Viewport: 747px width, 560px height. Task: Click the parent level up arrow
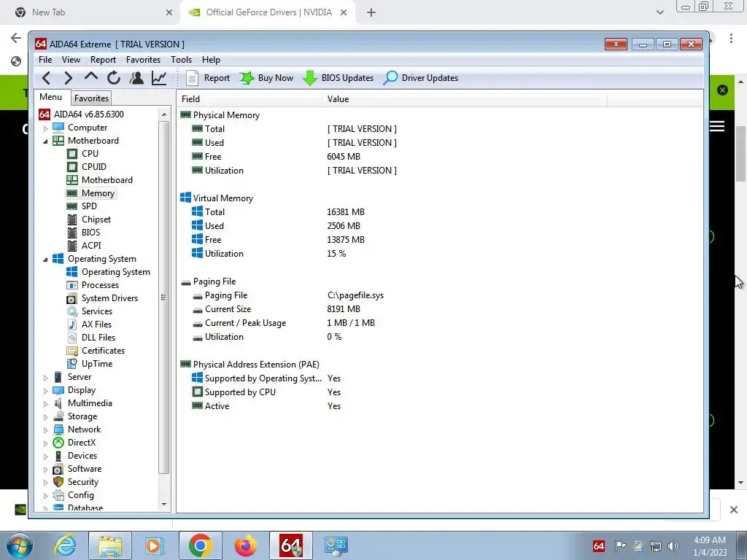(x=90, y=77)
